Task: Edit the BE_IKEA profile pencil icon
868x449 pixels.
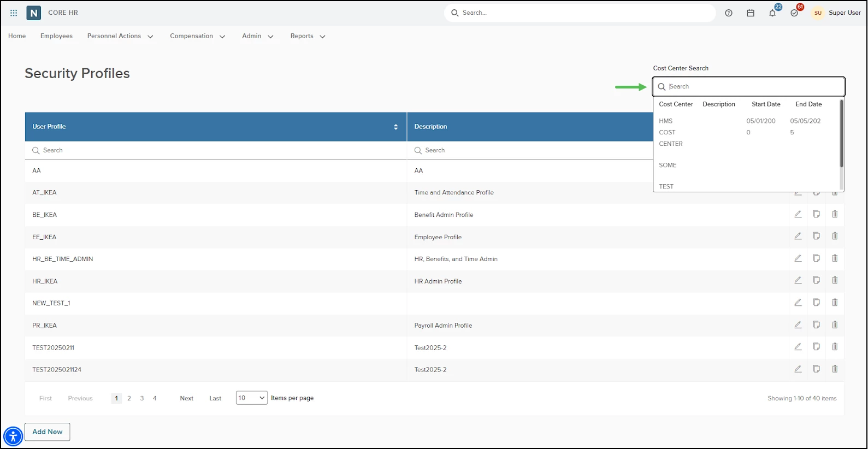Action: coord(798,214)
